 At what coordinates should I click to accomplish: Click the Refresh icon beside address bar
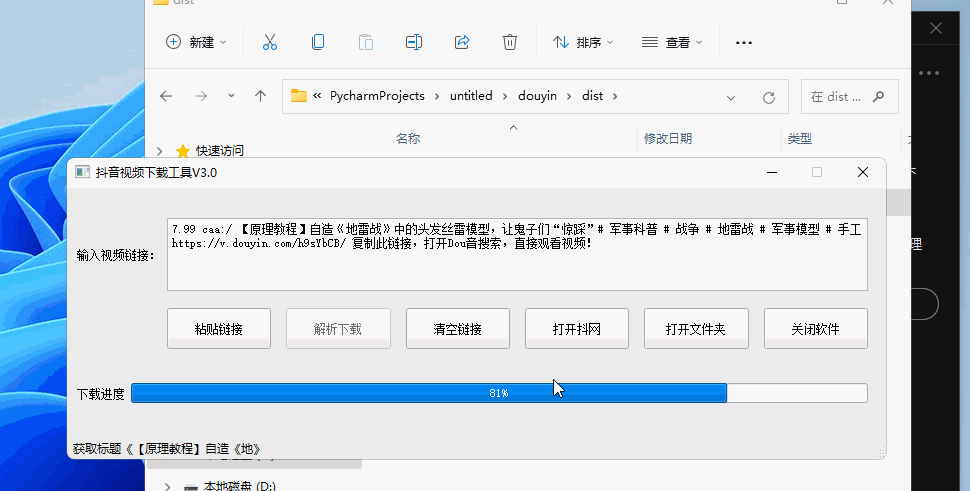point(769,97)
